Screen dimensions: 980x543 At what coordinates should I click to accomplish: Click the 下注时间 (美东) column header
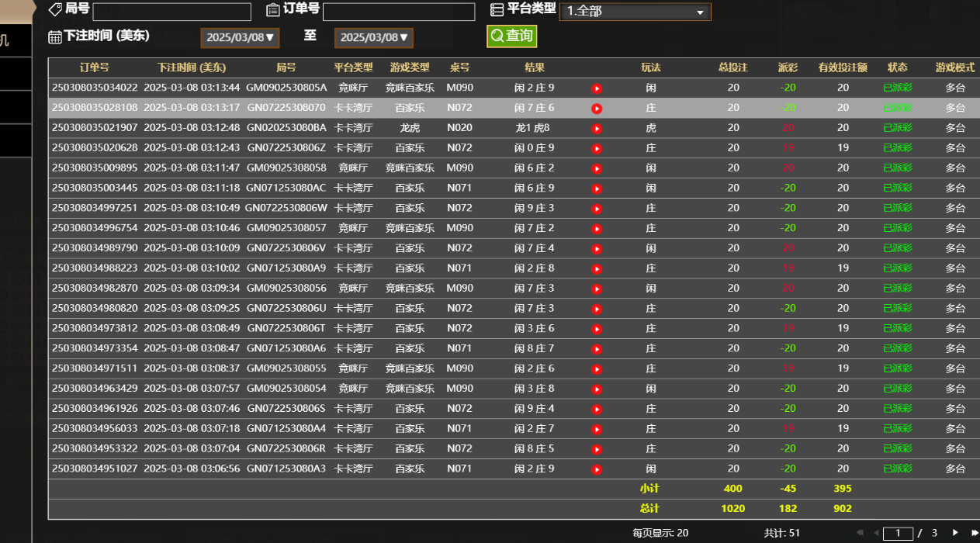click(x=192, y=67)
